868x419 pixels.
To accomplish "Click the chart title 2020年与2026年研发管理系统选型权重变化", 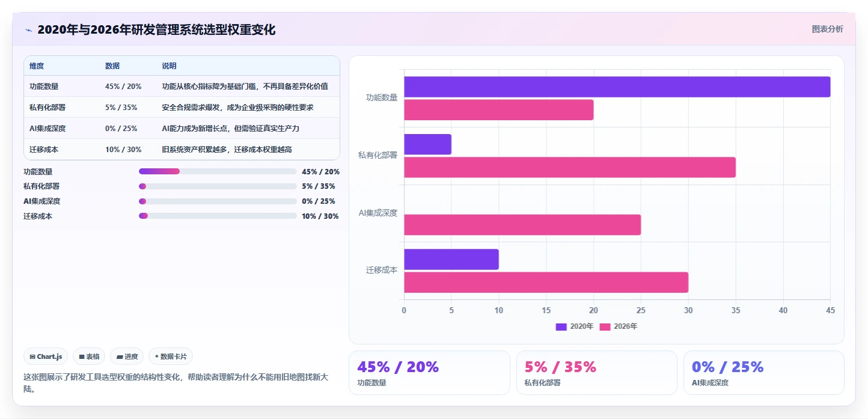I will 156,30.
